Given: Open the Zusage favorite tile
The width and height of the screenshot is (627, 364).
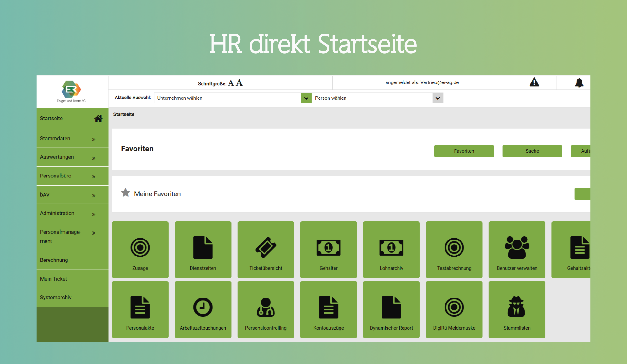Looking at the screenshot, I should pyautogui.click(x=140, y=249).
